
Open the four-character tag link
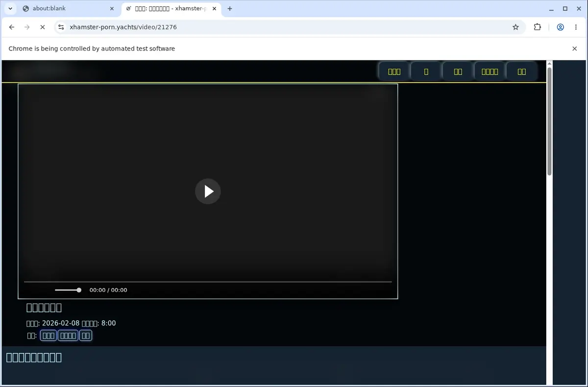pyautogui.click(x=68, y=336)
